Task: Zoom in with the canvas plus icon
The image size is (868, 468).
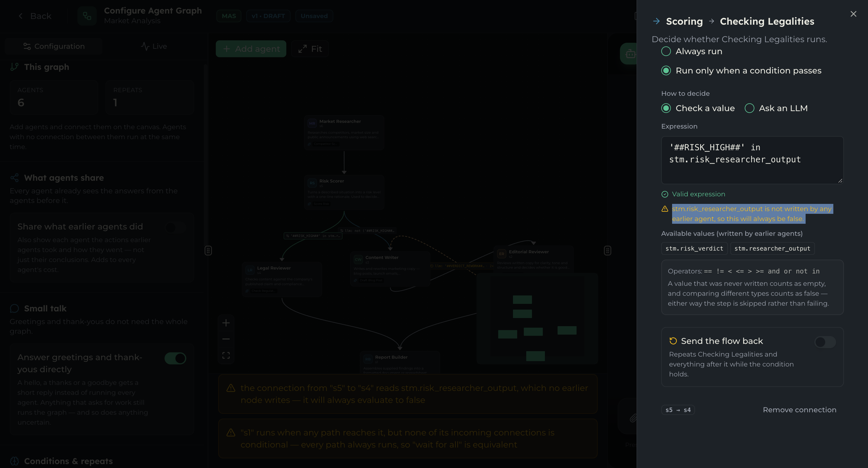Action: coord(226,323)
